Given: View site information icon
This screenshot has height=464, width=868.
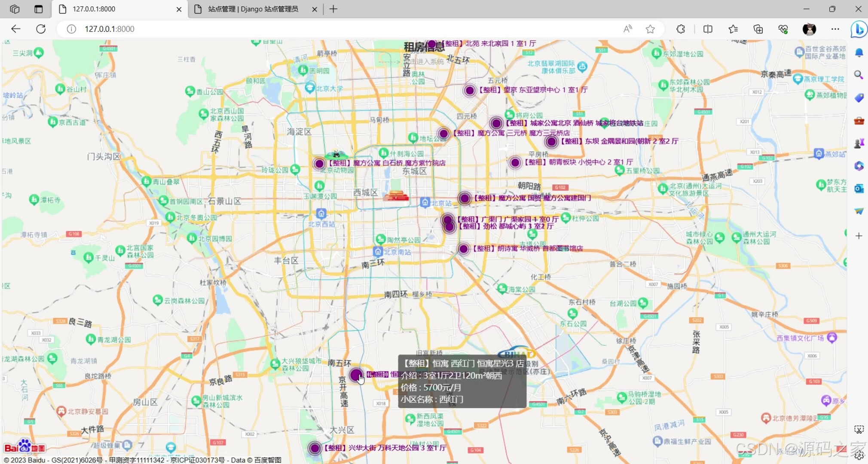Looking at the screenshot, I should pos(71,29).
